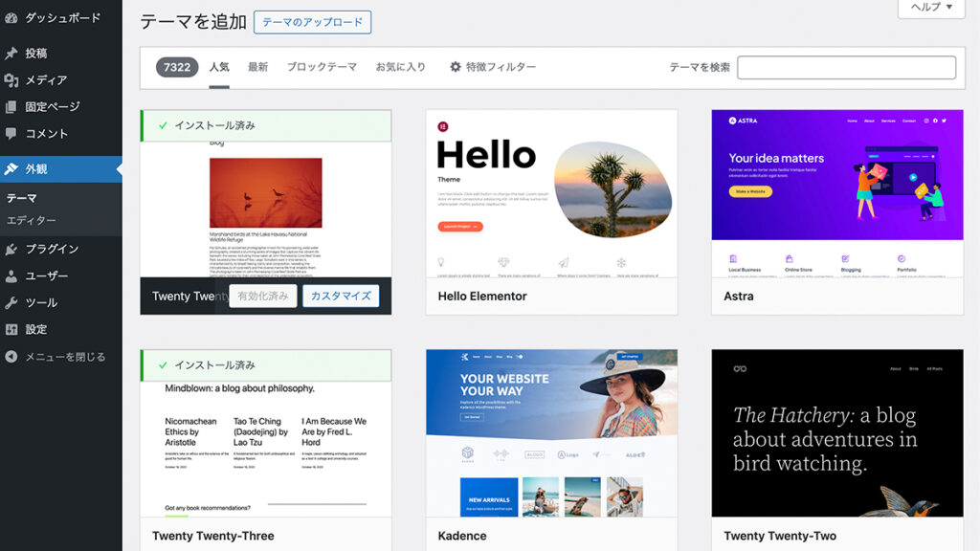The height and width of the screenshot is (551, 980).
Task: Switch to the 人気 tab
Action: click(x=219, y=67)
